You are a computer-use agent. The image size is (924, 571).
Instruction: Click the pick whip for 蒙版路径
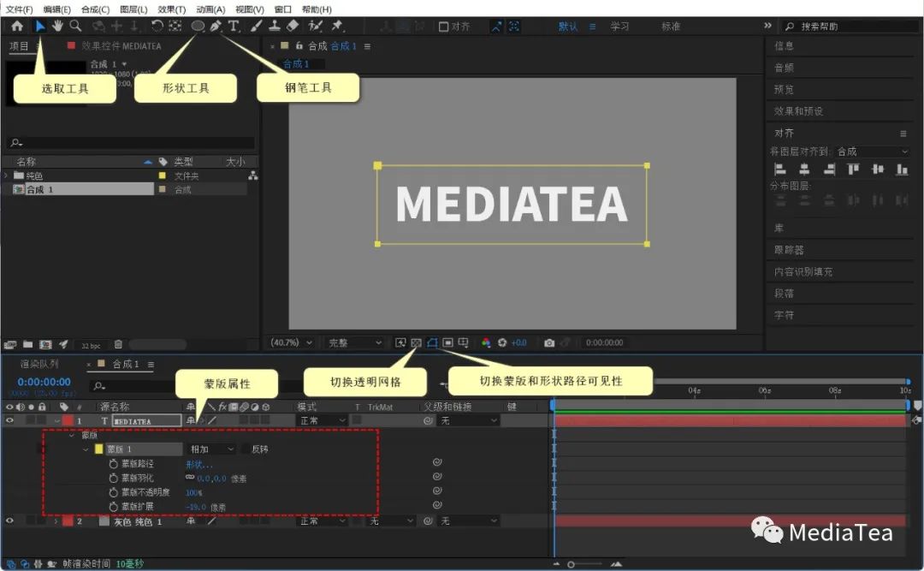coord(437,462)
